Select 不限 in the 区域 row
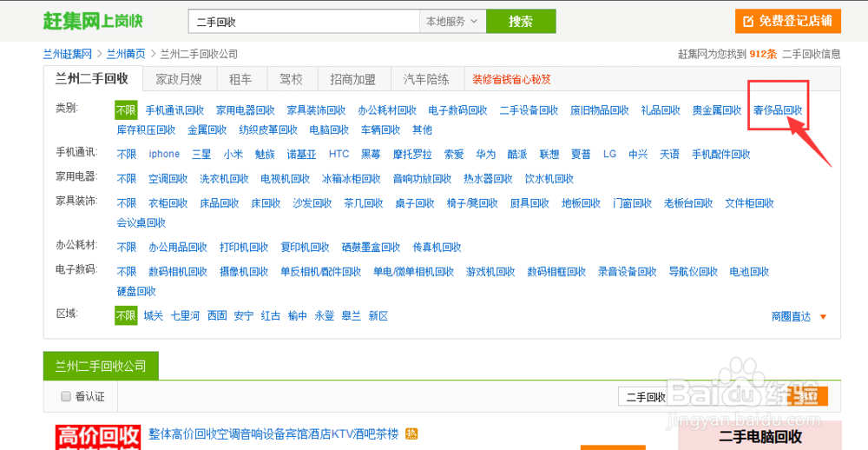Viewport: 868px width, 450px height. pos(126,316)
